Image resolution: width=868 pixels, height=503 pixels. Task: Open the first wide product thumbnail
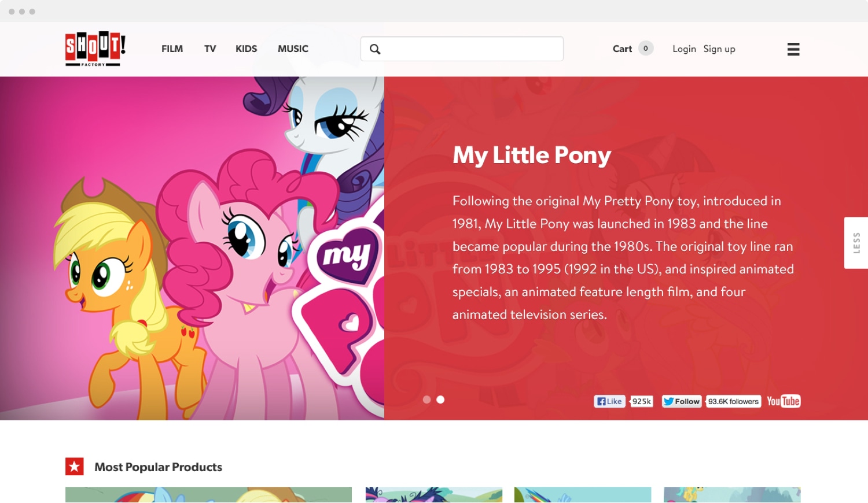208,495
